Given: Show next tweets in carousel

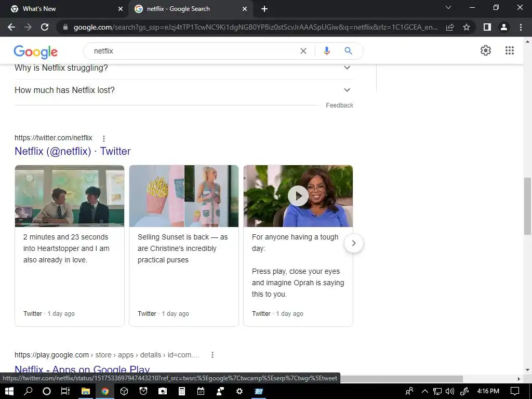Looking at the screenshot, I should 353,243.
